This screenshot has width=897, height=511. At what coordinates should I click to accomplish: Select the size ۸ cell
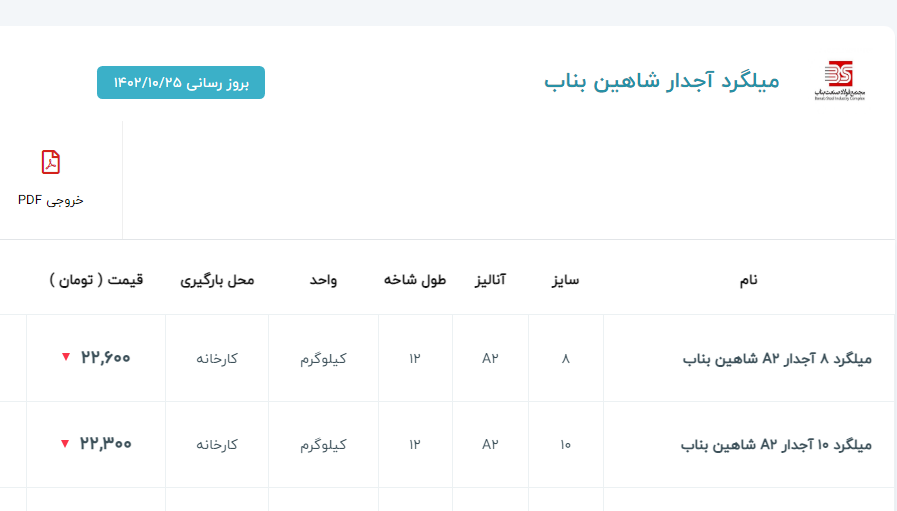pyautogui.click(x=566, y=358)
